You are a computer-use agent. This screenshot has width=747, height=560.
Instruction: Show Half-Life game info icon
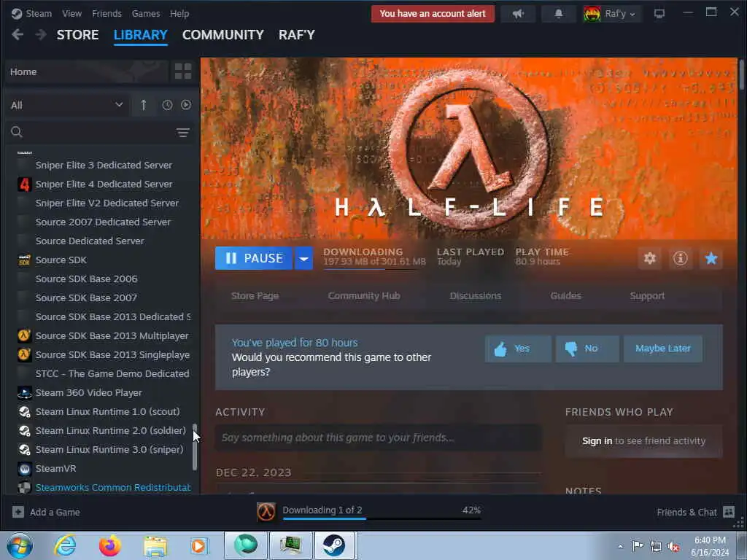click(x=681, y=258)
